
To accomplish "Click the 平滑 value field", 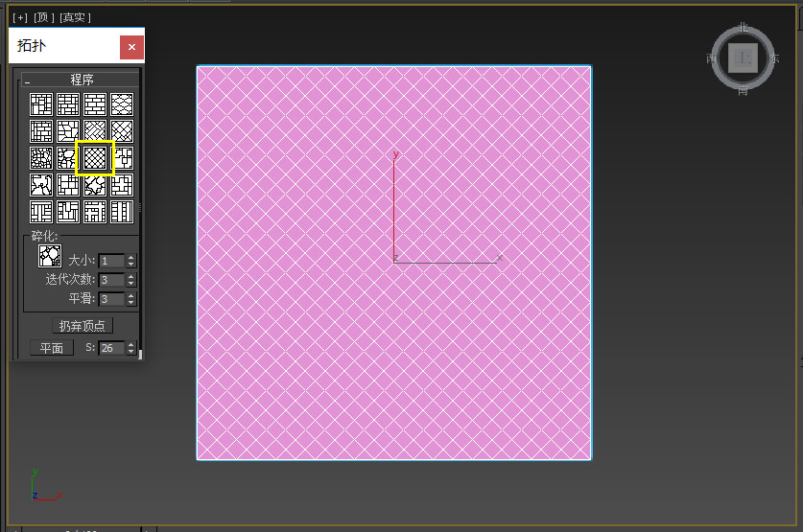I will (x=112, y=299).
